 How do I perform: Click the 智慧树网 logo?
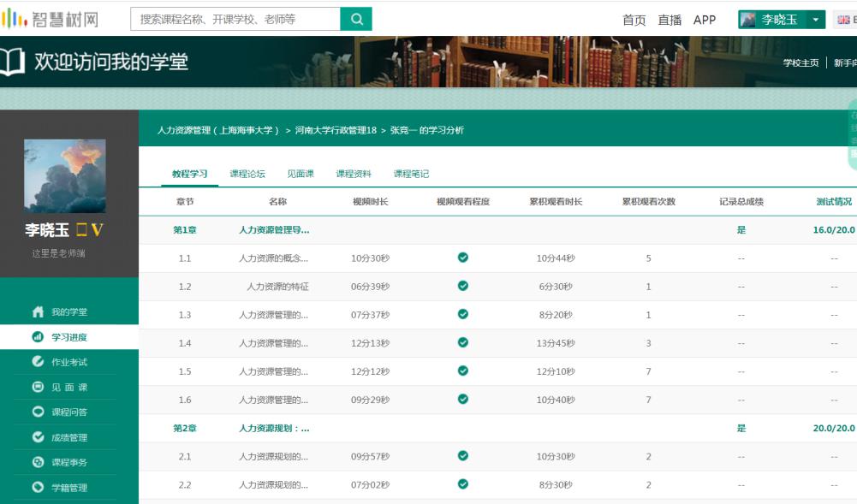tap(50, 19)
